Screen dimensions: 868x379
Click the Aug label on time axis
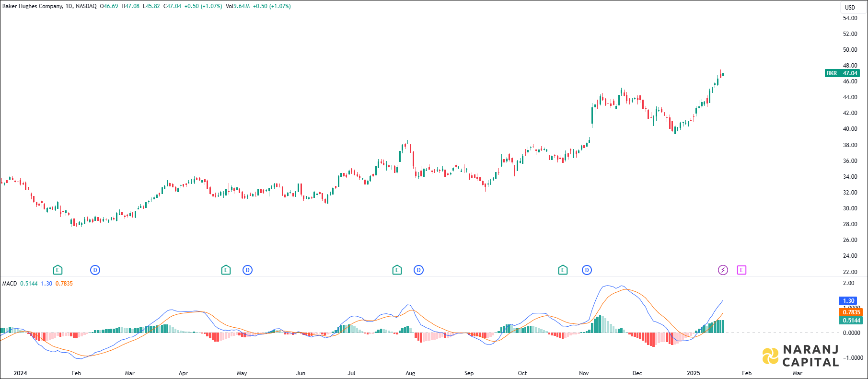410,373
